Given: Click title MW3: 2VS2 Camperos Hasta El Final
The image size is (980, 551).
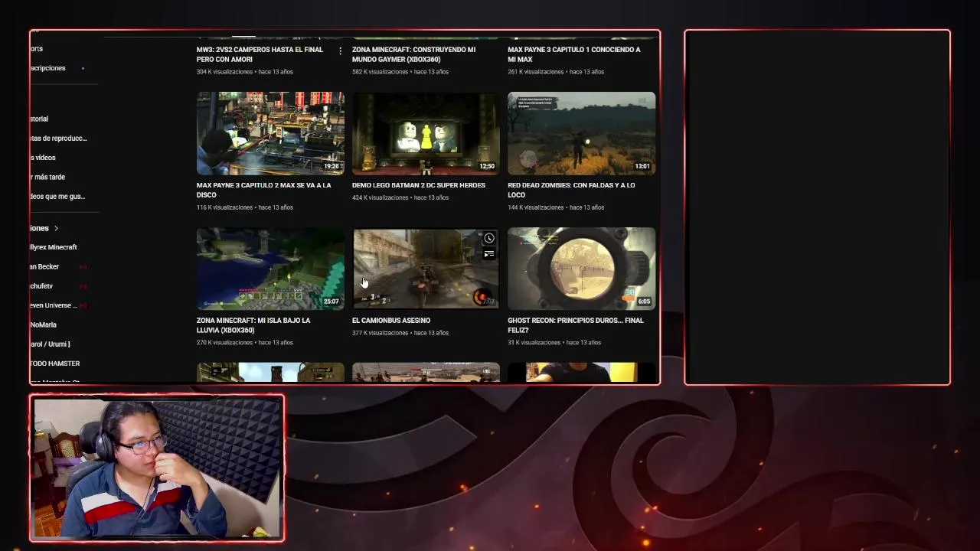Looking at the screenshot, I should click(x=260, y=54).
